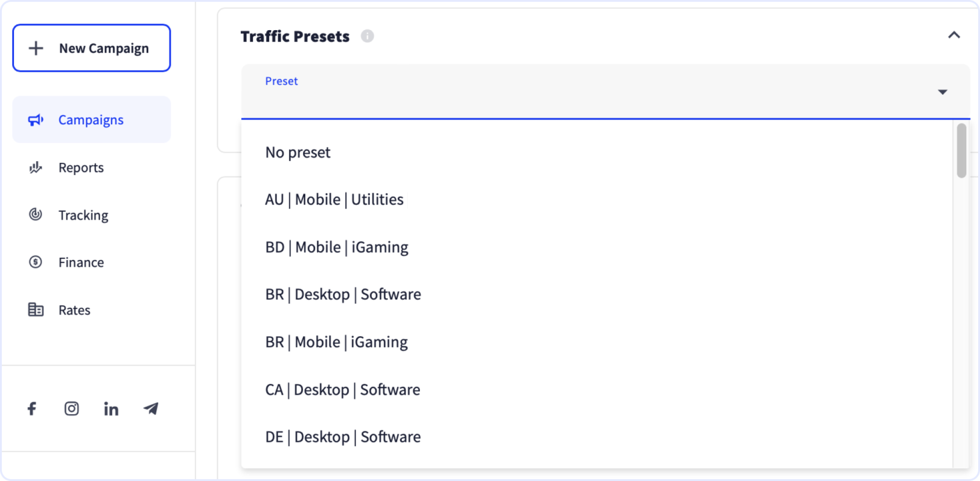
Task: Click the preset list scrollbar thumb
Action: click(x=961, y=151)
